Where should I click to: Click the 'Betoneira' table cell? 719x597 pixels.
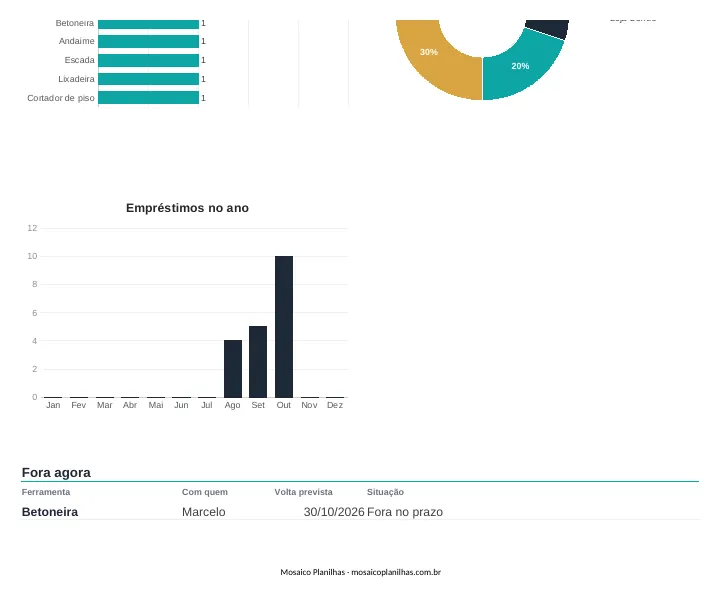coord(50,512)
